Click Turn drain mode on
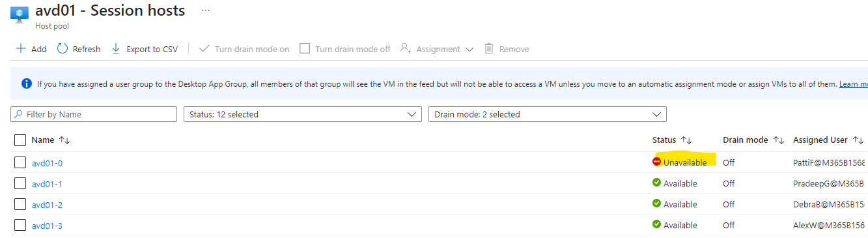Screen dimensions: 868x238 click(x=244, y=49)
